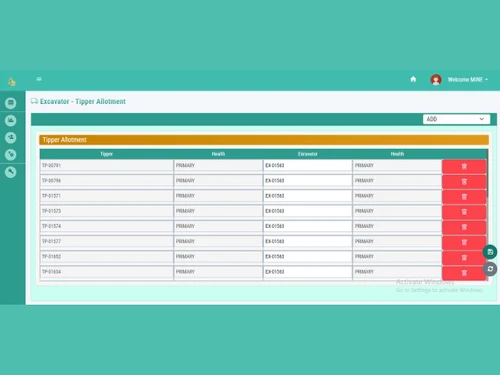This screenshot has width=500, height=375.
Task: Select tipper cell TP-01574
Action: (x=107, y=226)
